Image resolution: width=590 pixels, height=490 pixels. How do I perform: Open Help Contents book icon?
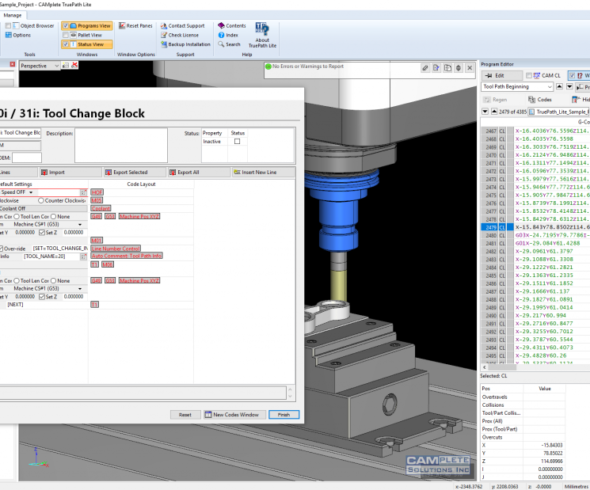221,26
